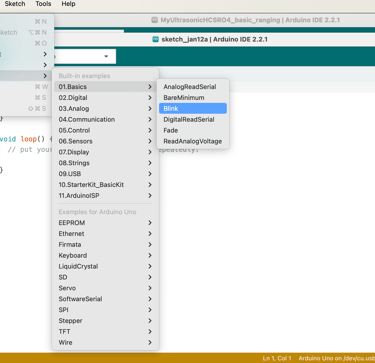Click the sketch_jan12a window title text

click(x=215, y=39)
